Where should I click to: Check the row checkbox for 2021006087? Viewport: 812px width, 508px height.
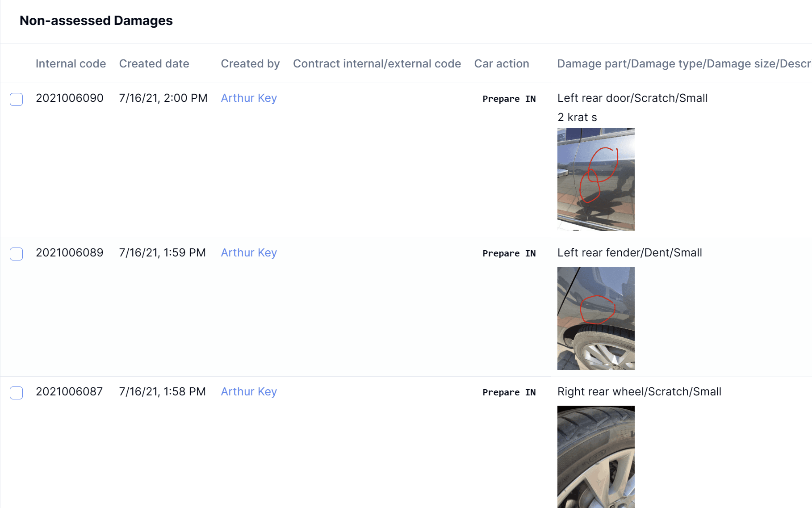click(17, 393)
